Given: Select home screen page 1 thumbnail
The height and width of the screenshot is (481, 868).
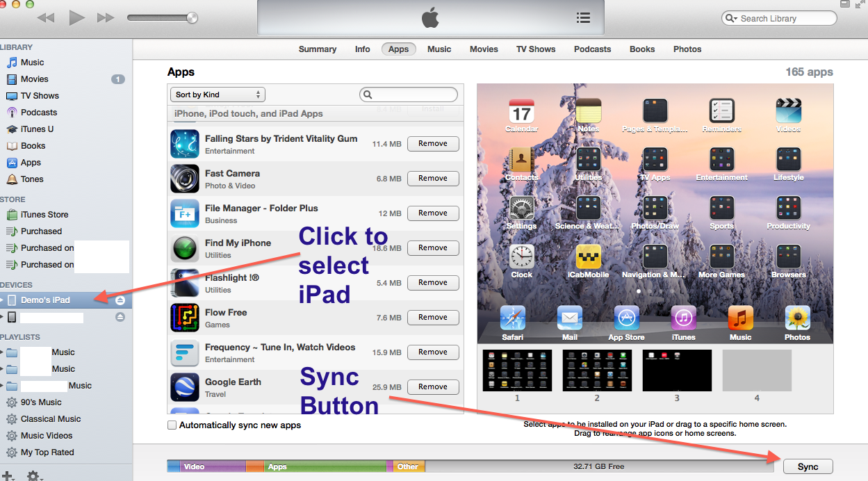Looking at the screenshot, I should [517, 370].
